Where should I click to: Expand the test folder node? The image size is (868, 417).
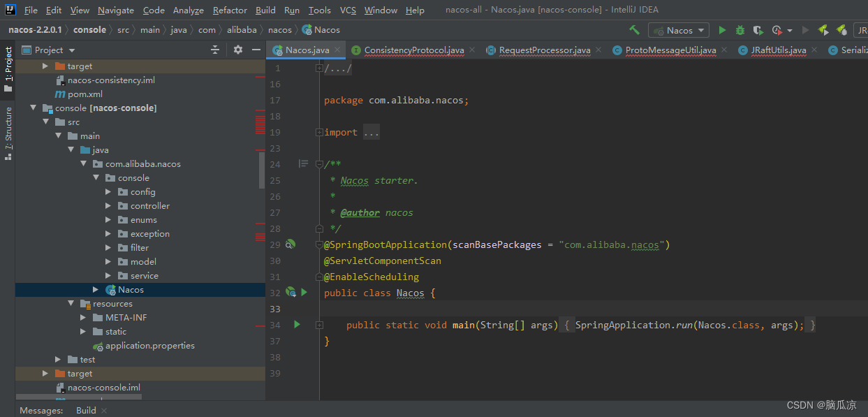tap(58, 360)
